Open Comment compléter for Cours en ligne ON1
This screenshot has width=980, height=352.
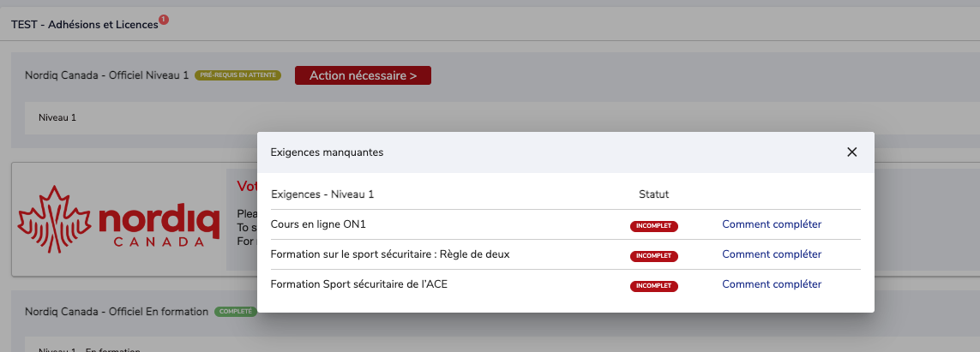[x=772, y=224]
